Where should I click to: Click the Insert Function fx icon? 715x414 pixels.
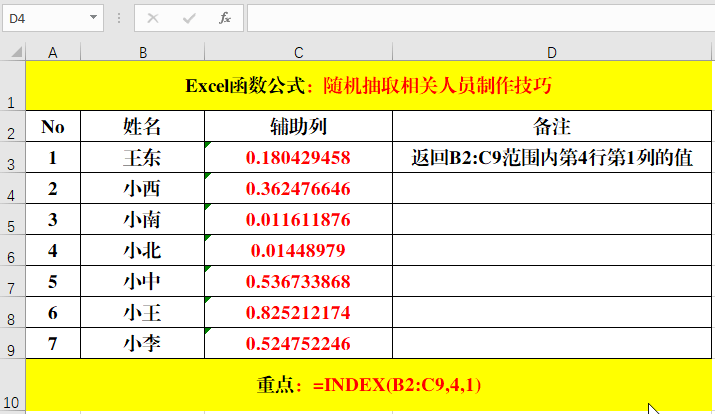[225, 18]
